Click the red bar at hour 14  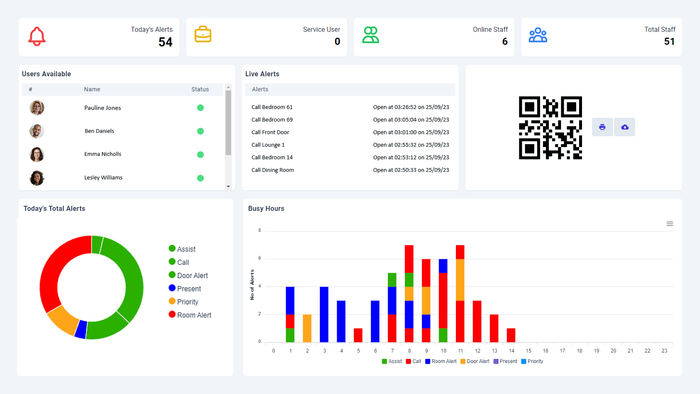511,335
